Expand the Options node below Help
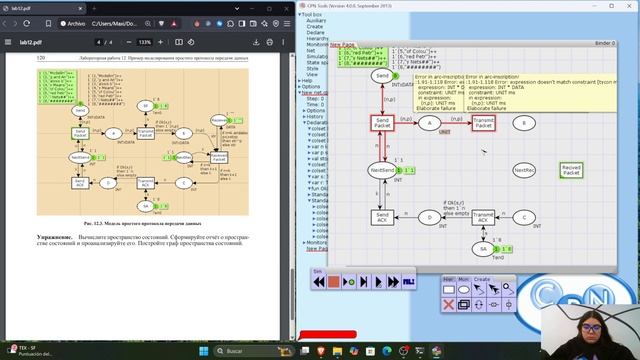 click(299, 87)
